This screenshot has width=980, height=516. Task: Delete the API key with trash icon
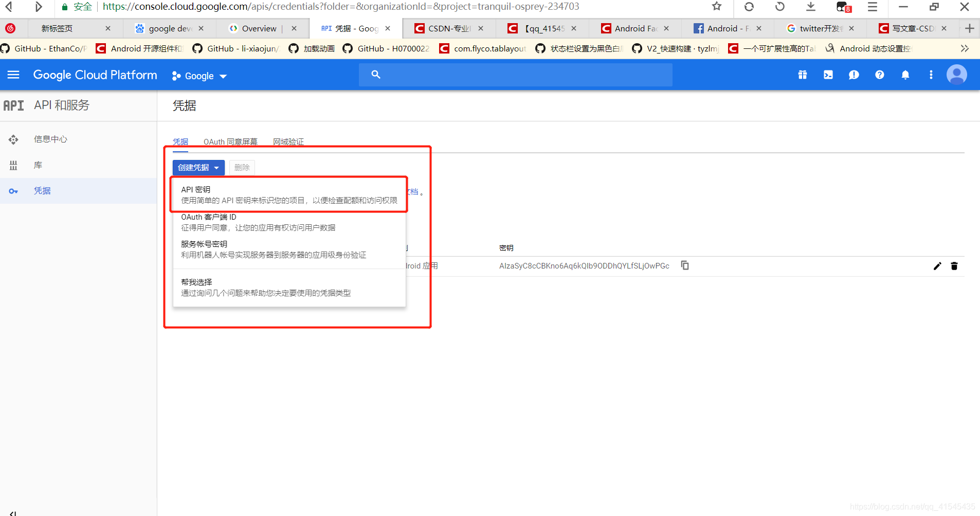point(954,266)
